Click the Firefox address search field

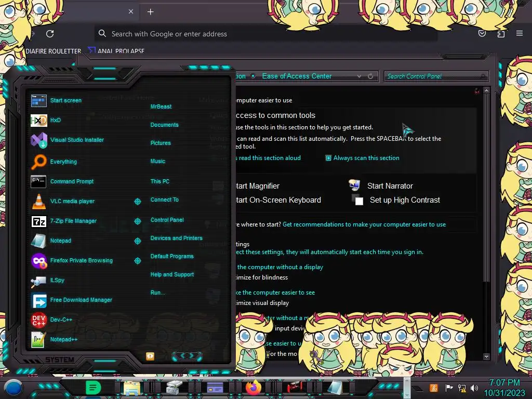265,34
